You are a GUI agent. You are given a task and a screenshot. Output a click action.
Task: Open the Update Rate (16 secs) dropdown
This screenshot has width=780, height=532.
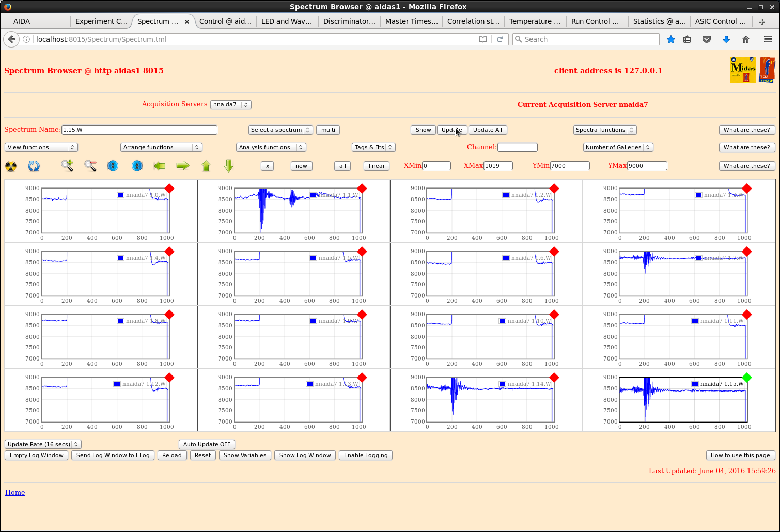[43, 444]
